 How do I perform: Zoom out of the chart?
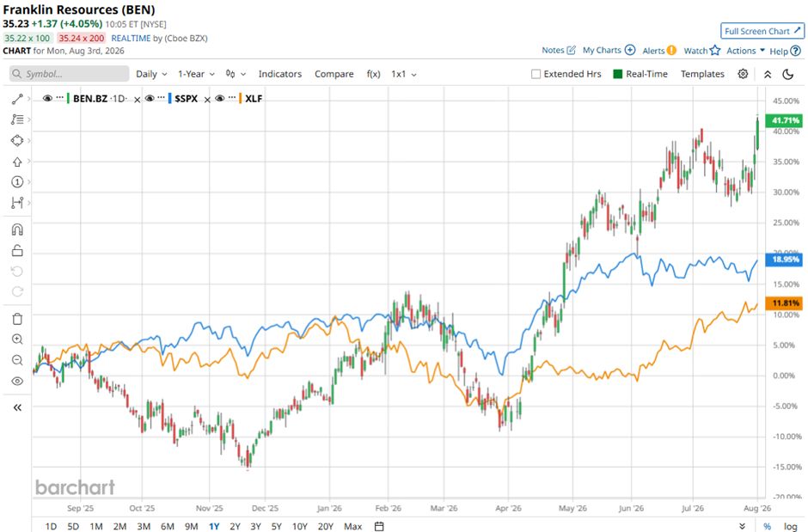click(x=17, y=360)
